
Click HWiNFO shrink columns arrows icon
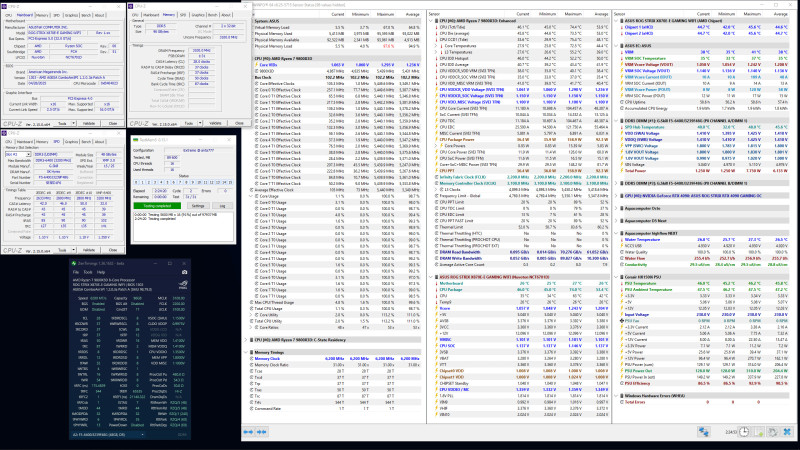point(262,432)
